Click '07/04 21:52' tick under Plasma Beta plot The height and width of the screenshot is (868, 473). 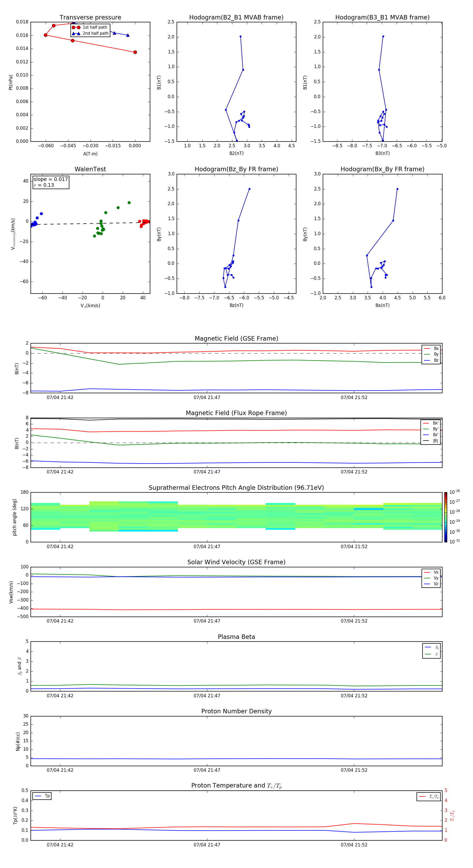(354, 696)
